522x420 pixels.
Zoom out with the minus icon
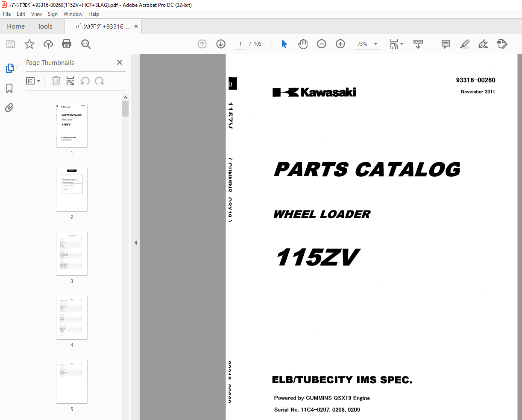pos(322,44)
